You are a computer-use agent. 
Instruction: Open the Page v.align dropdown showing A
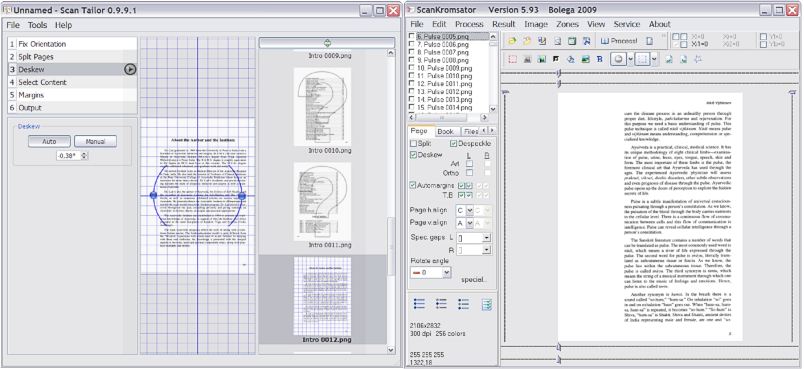(x=470, y=223)
